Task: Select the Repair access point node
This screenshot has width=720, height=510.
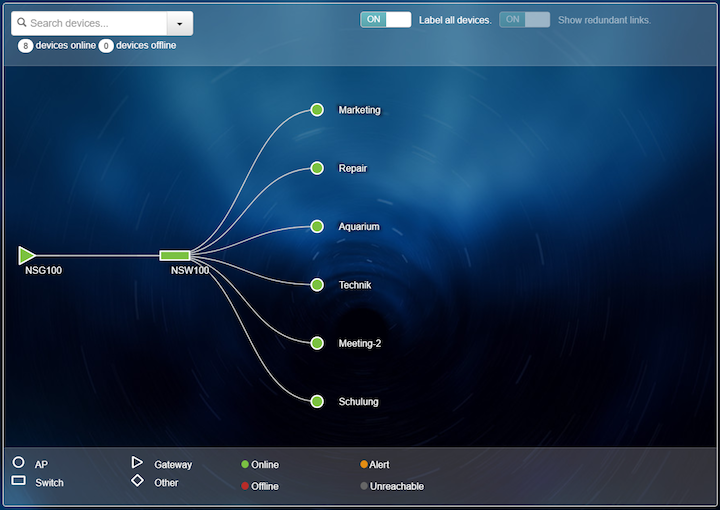Action: [x=317, y=168]
